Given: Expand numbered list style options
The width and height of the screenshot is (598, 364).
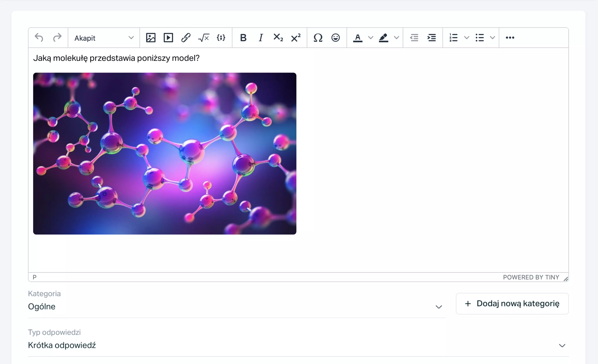Looking at the screenshot, I should (x=466, y=38).
